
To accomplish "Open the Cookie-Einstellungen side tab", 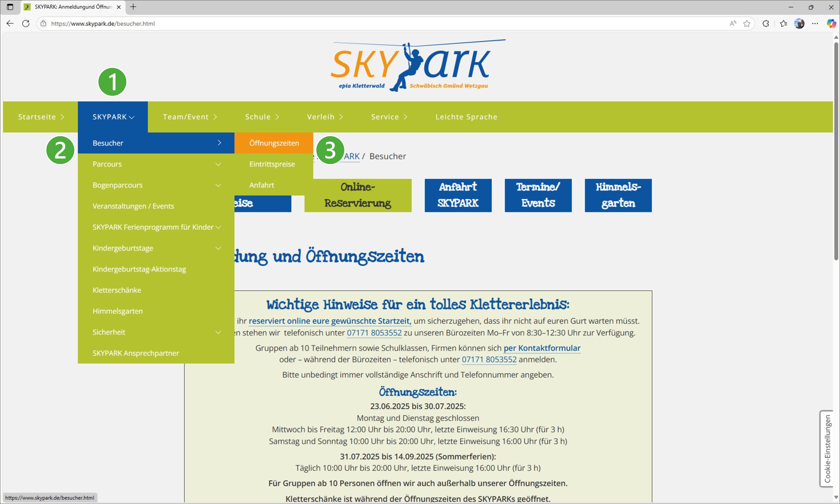I will 827,448.
